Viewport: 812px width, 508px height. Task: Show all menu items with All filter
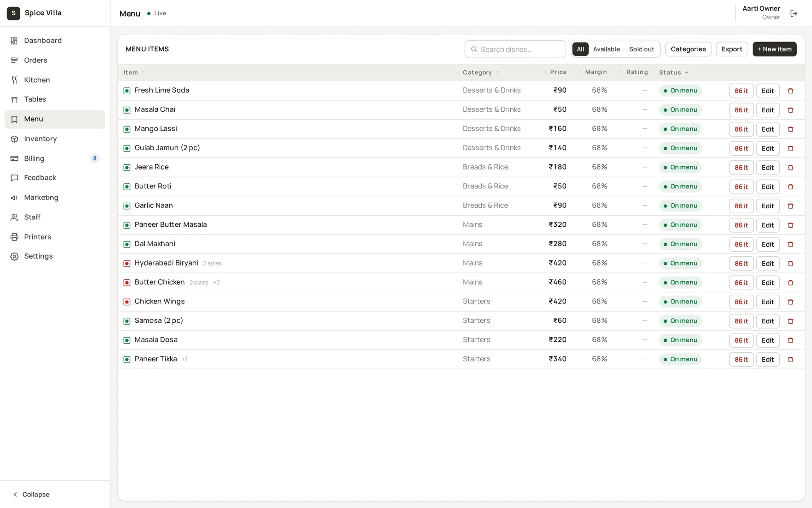point(580,49)
